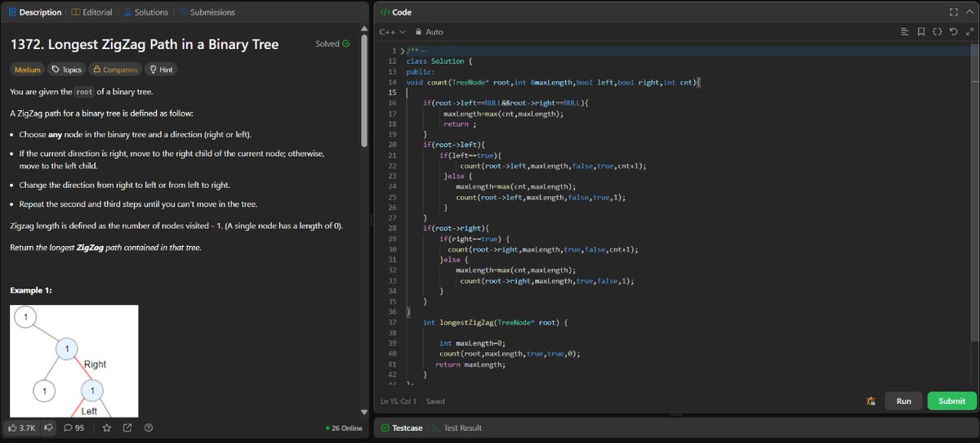Click 'count(root,maxLength,true,true,0);' on line 40
980x443 pixels.
click(510, 354)
